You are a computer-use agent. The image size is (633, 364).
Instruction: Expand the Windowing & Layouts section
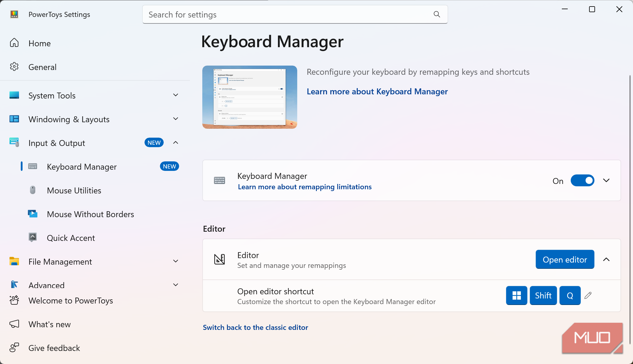(176, 119)
